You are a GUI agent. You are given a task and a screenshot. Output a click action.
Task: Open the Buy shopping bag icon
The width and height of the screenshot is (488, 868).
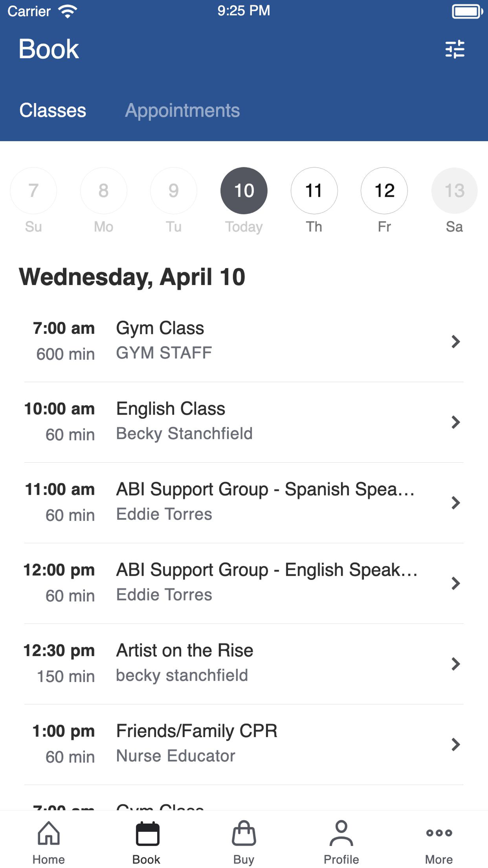244,833
